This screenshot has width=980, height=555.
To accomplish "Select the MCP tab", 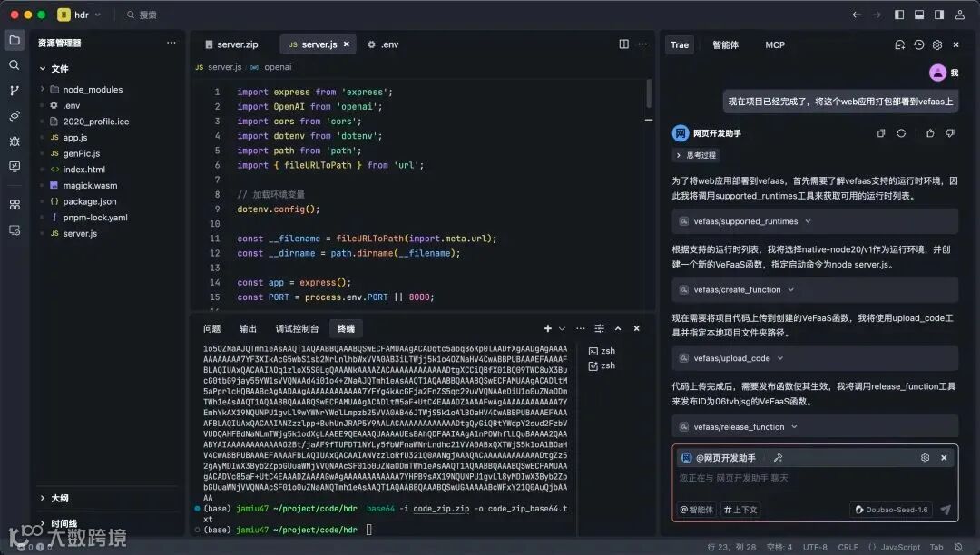I will click(x=775, y=45).
